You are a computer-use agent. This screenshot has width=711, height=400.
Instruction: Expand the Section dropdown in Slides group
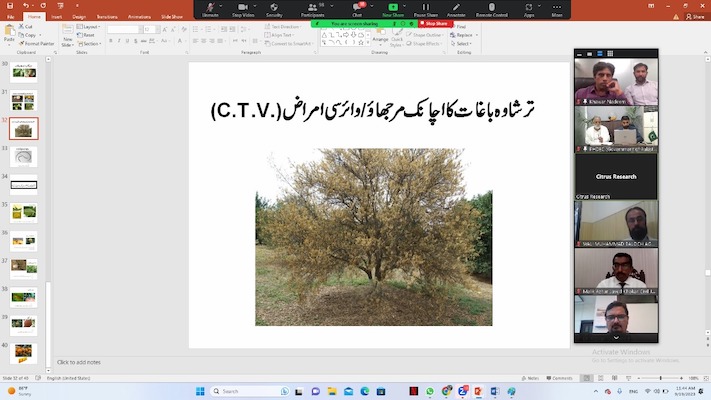pyautogui.click(x=91, y=44)
